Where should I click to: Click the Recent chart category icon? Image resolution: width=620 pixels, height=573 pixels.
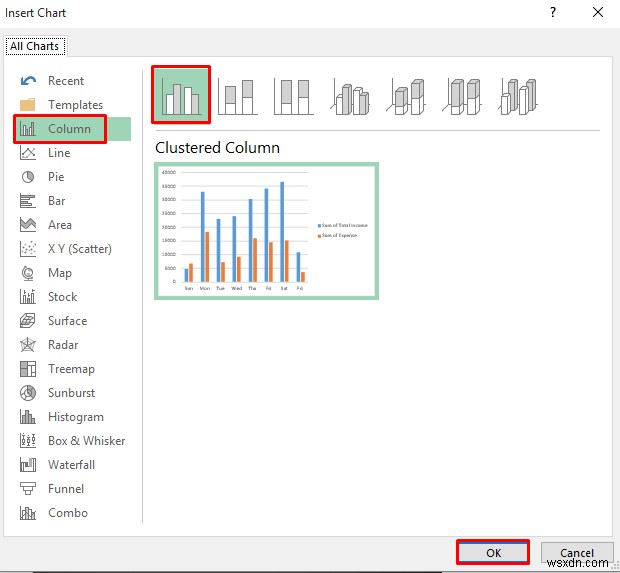coord(28,81)
